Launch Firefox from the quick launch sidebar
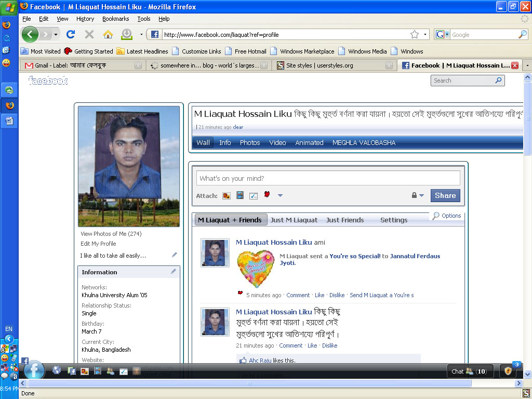Viewport: 532px width, 399px height. point(6,25)
